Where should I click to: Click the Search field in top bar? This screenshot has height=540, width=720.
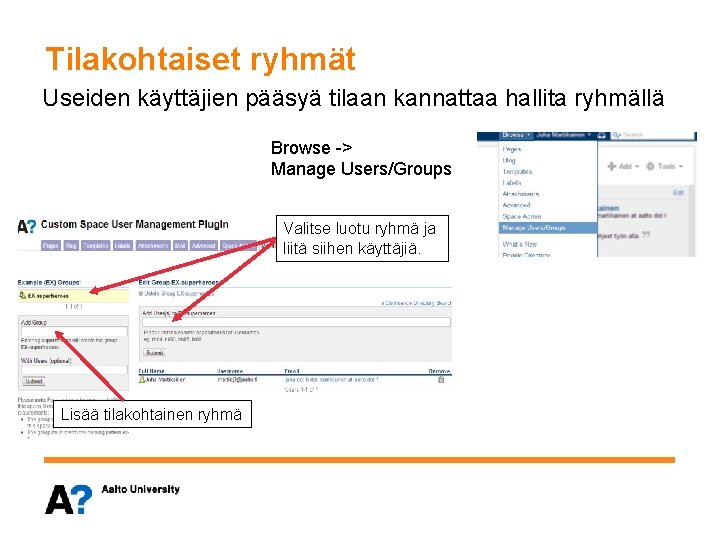654,135
